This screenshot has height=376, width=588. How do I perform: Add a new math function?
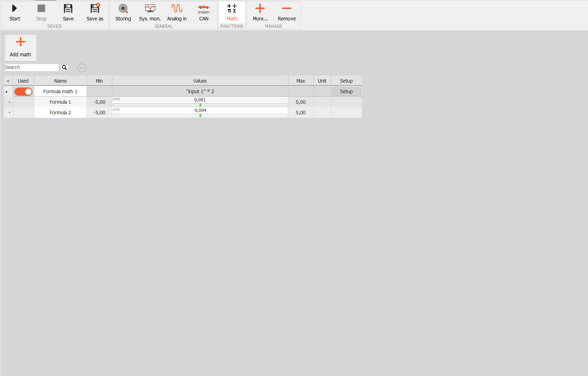[20, 47]
